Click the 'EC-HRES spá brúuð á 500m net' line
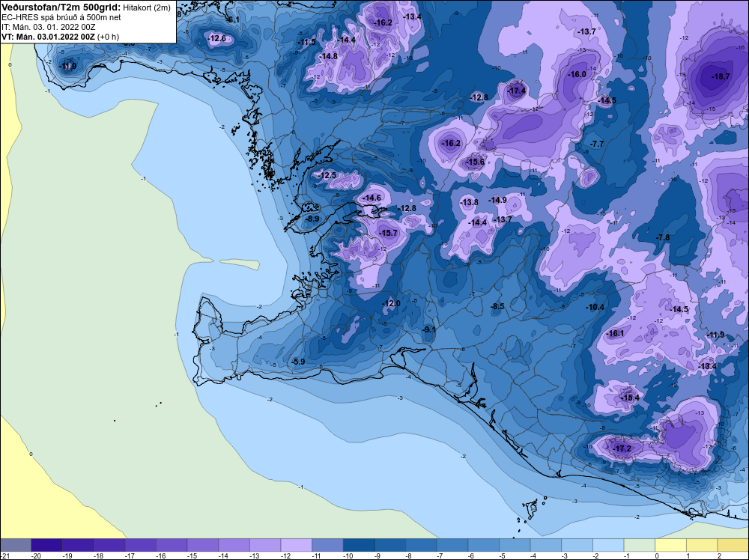 click(61, 18)
